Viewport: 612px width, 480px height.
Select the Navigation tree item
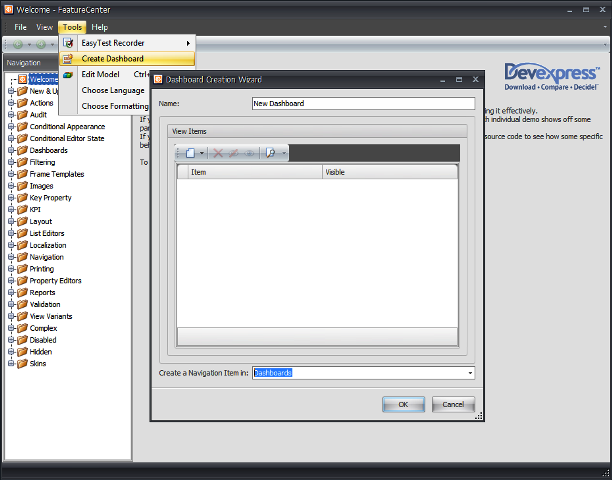click(x=46, y=257)
